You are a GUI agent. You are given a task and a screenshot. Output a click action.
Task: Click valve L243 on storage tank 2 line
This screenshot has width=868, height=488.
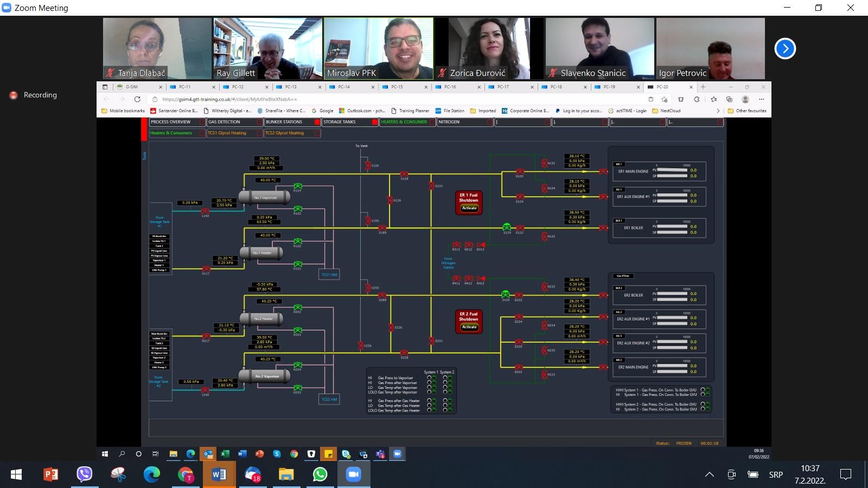(205, 390)
